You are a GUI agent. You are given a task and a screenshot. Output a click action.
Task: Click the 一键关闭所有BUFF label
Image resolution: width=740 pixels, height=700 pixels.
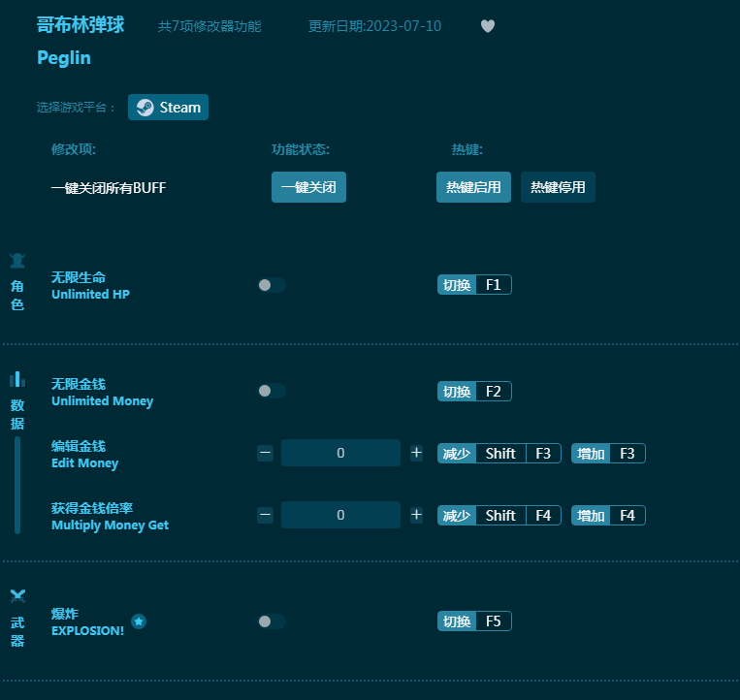pos(109,188)
